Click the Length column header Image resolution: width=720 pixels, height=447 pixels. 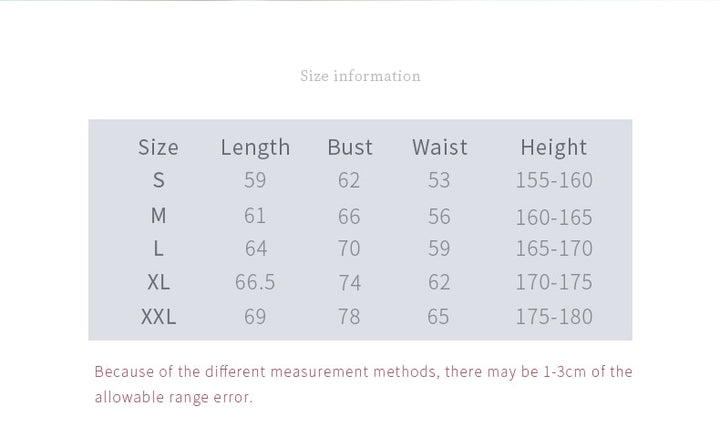coord(255,147)
